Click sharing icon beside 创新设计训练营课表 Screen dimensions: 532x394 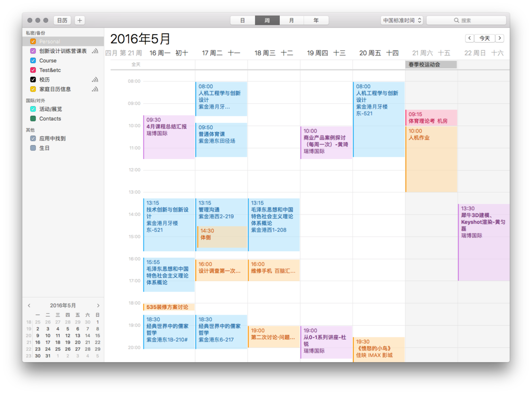[95, 51]
